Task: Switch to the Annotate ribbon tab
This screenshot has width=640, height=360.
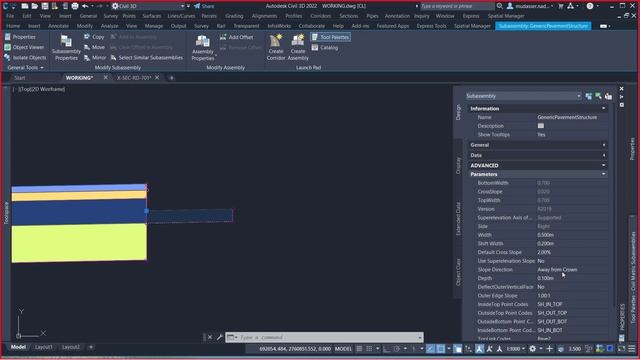Action: coord(58,26)
